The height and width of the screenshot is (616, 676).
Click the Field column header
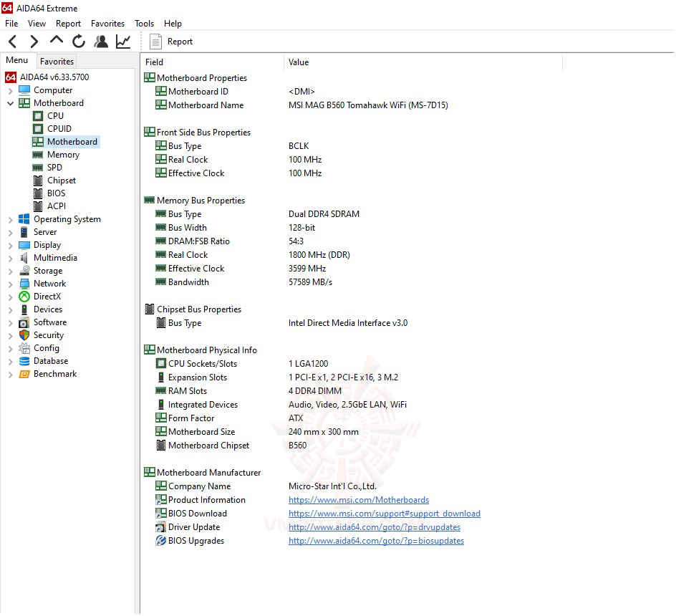point(213,62)
